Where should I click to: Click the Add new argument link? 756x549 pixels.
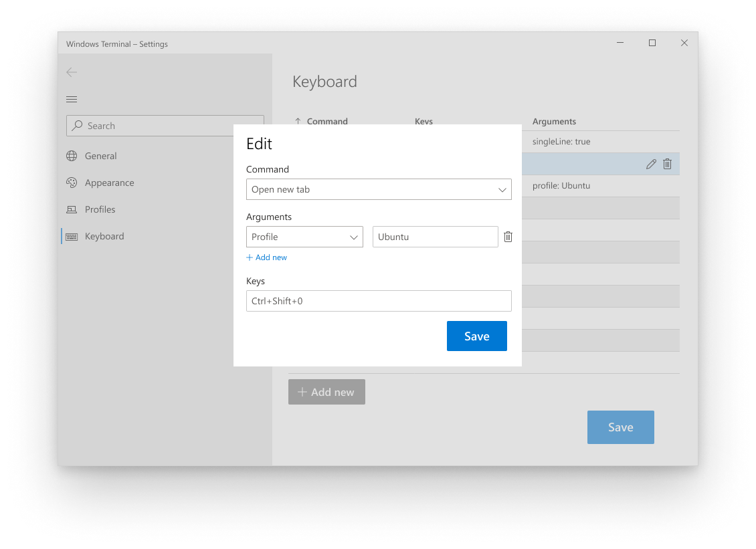pyautogui.click(x=267, y=257)
